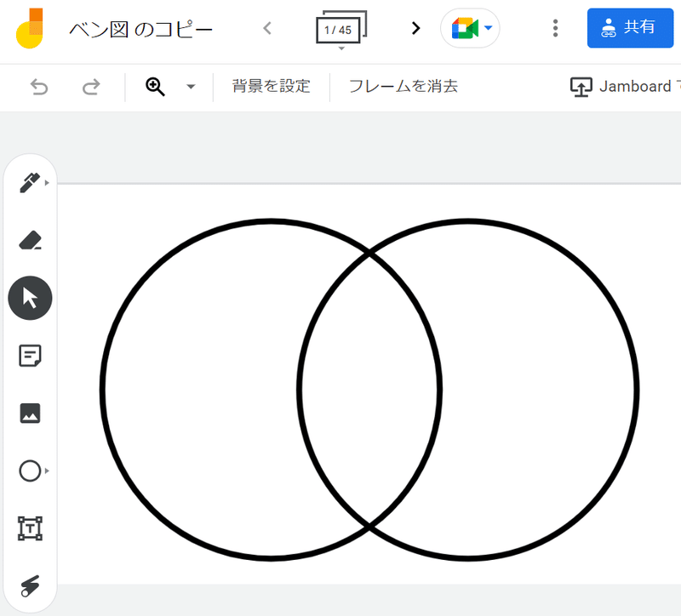
Task: Click the blue 共有 share button
Action: pos(630,28)
